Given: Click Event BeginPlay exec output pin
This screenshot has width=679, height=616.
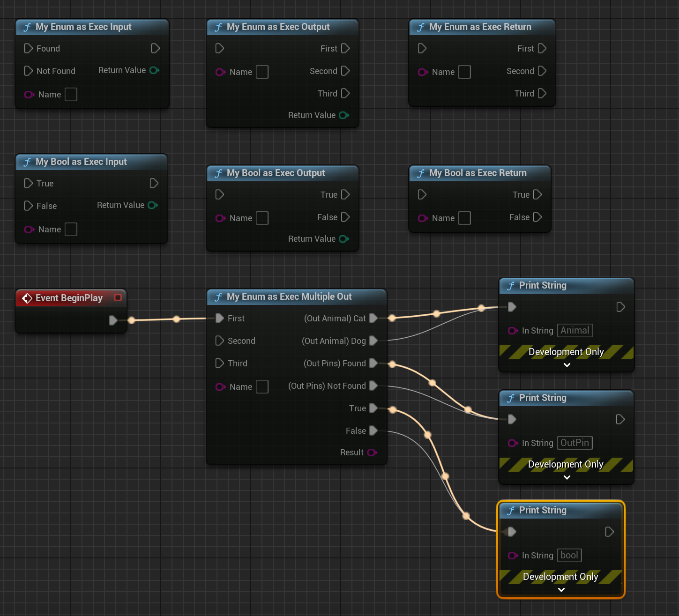Looking at the screenshot, I should (x=113, y=320).
